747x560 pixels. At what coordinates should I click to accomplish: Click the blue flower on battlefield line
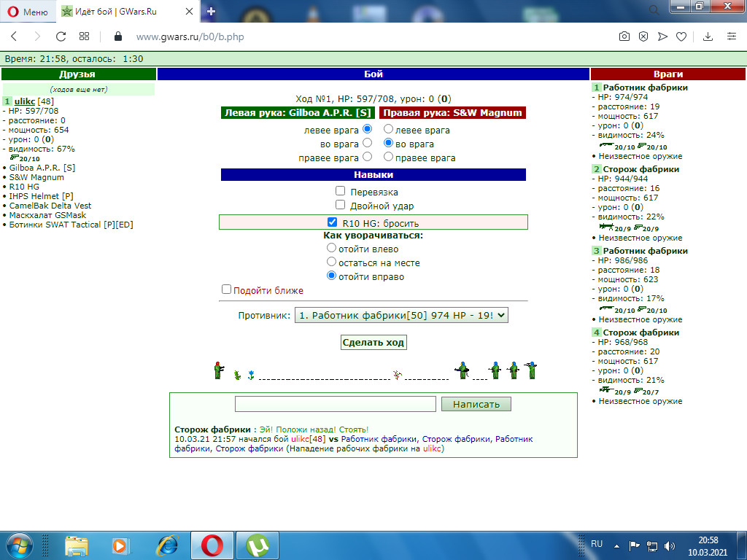point(251,376)
